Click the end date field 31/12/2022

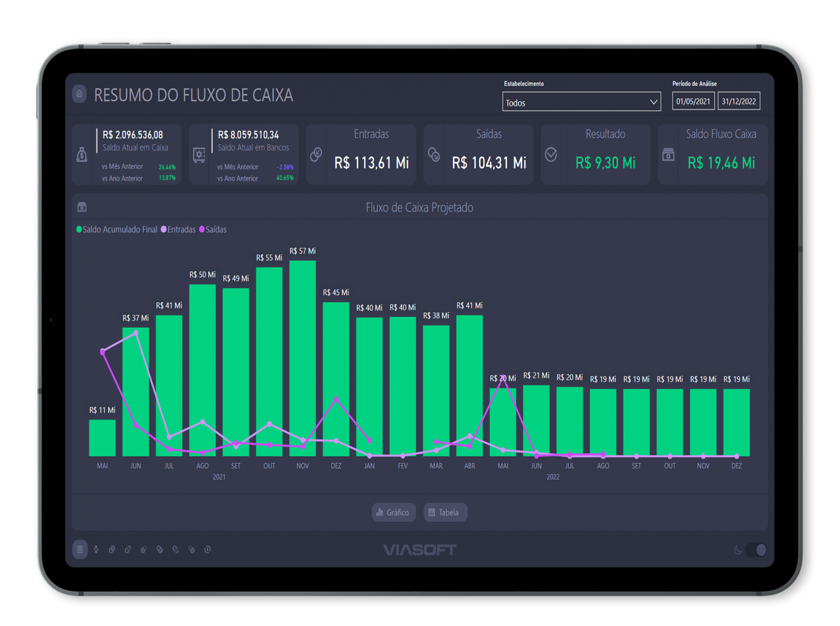738,102
